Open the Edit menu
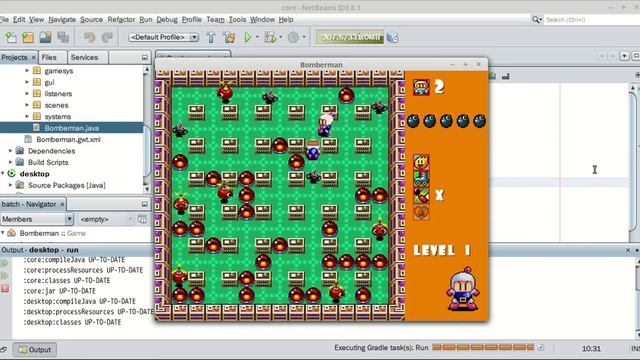640x360 pixels. point(19,20)
